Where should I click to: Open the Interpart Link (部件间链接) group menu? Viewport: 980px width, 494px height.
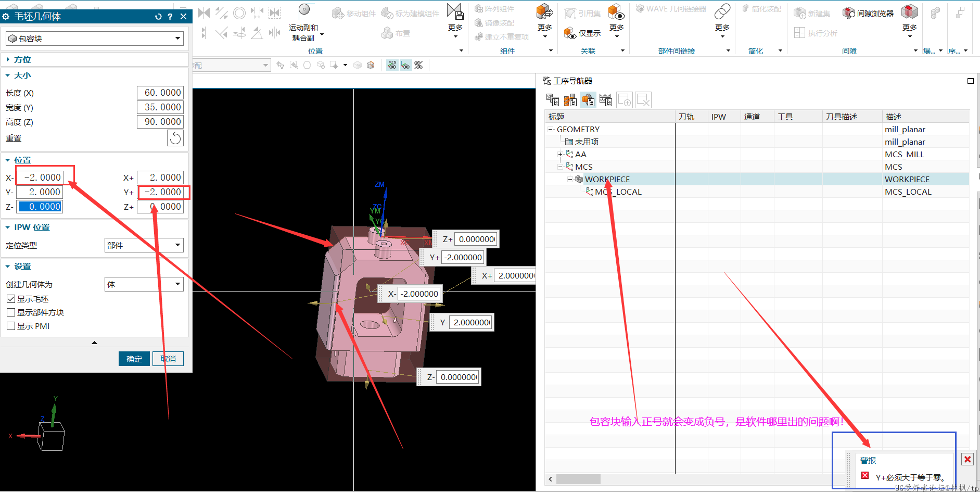pyautogui.click(x=728, y=50)
